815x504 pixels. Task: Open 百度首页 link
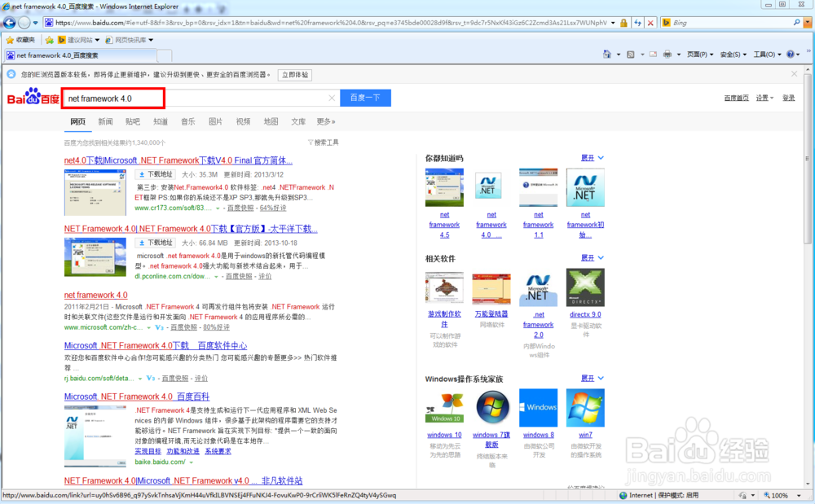(736, 98)
